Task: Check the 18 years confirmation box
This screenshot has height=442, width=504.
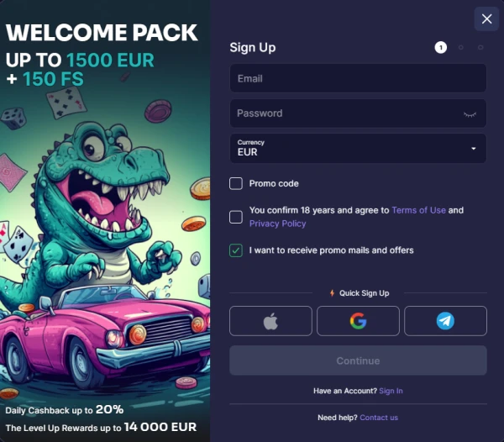Action: coord(236,217)
